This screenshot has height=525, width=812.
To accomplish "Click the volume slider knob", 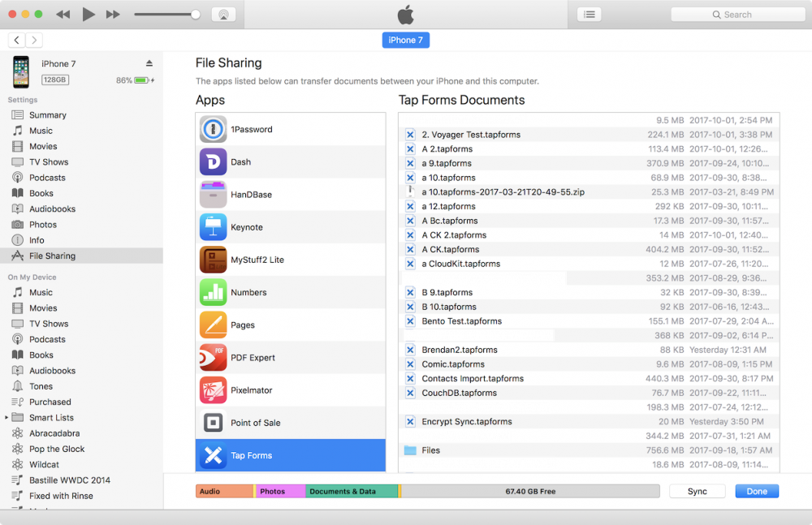I will 195,15.
